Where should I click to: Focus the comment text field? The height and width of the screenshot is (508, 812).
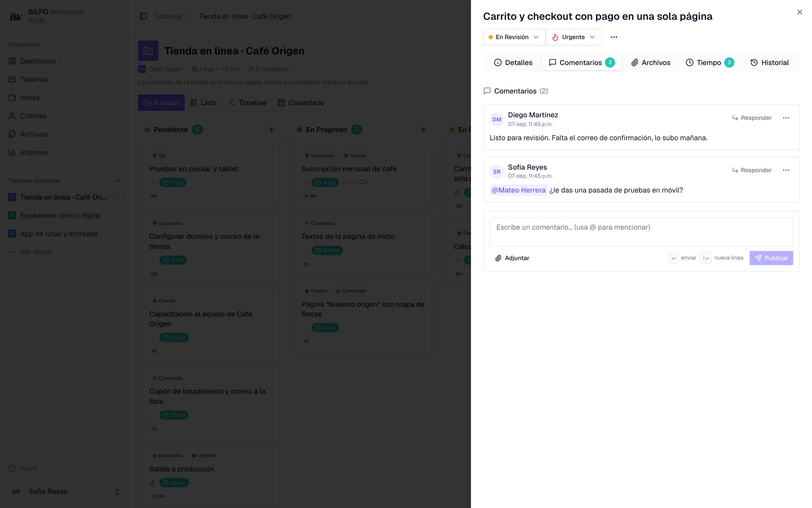click(641, 232)
